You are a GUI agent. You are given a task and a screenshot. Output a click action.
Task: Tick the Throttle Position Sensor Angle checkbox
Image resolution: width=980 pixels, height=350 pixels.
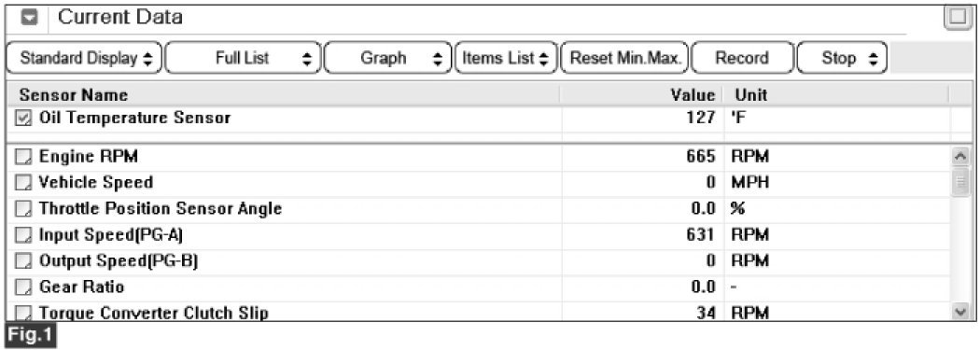22,209
